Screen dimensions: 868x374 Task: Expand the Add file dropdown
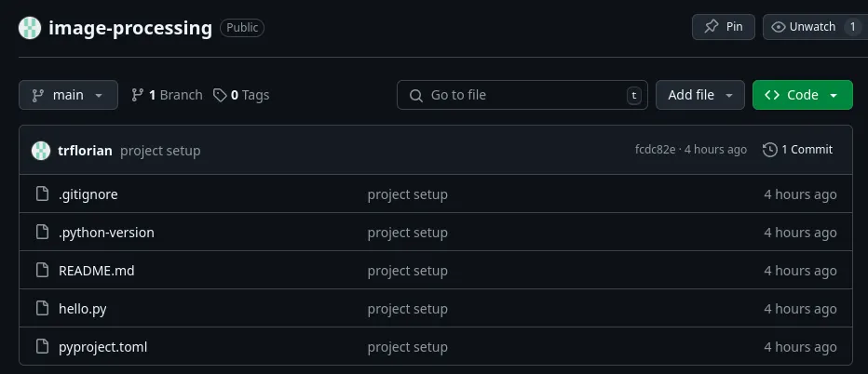point(699,95)
